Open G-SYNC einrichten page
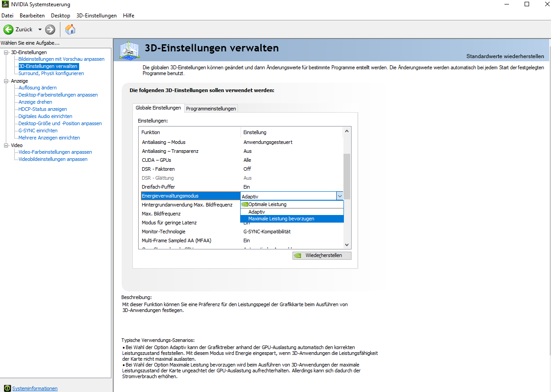The width and height of the screenshot is (551, 392). click(x=38, y=131)
